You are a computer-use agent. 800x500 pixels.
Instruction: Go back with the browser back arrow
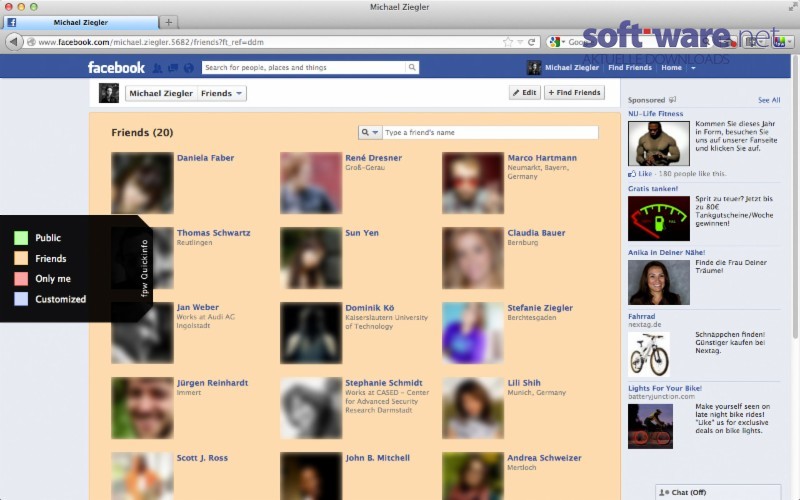pyautogui.click(x=14, y=42)
